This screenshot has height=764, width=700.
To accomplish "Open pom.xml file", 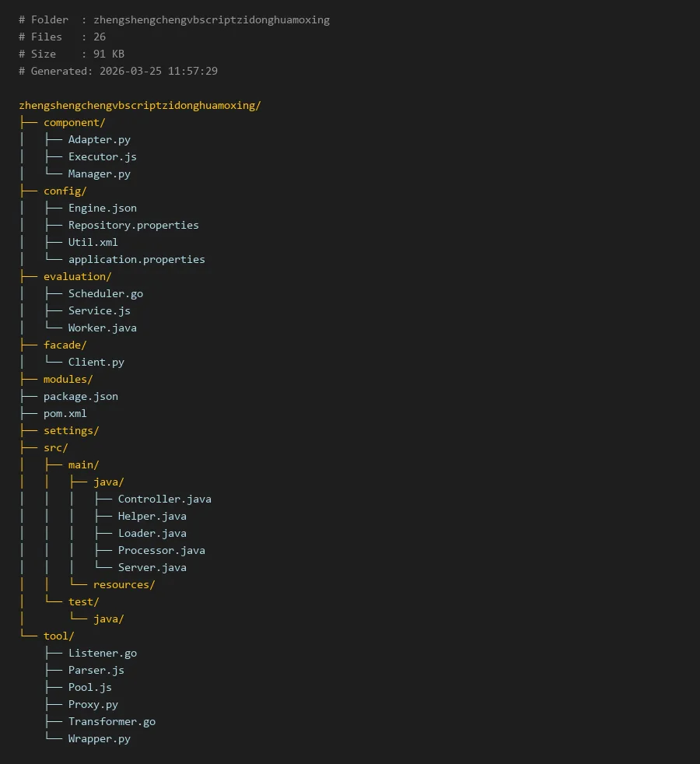I will [x=65, y=413].
